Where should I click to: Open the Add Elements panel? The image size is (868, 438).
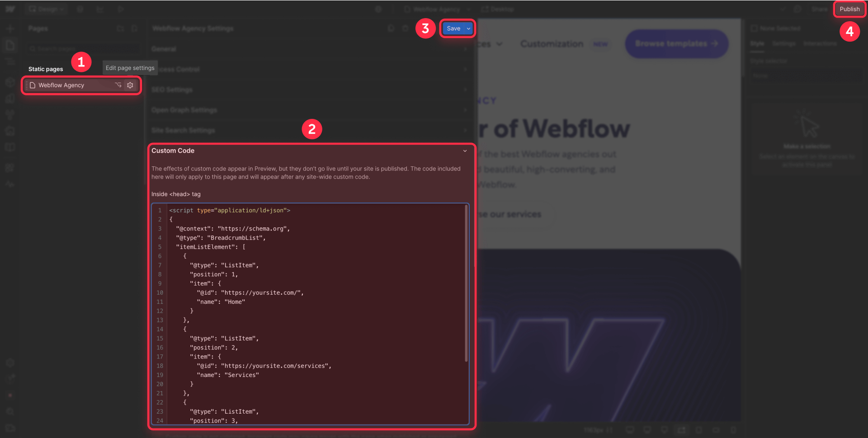pos(10,28)
